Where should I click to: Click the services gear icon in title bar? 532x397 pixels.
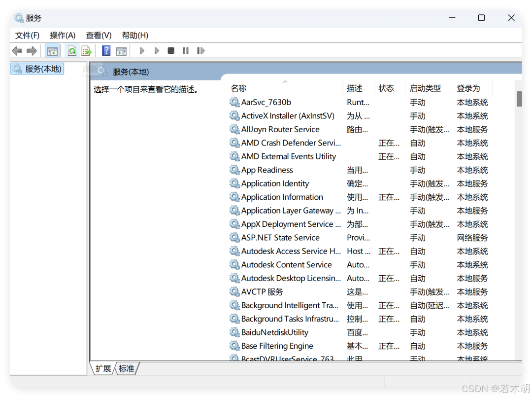[19, 18]
